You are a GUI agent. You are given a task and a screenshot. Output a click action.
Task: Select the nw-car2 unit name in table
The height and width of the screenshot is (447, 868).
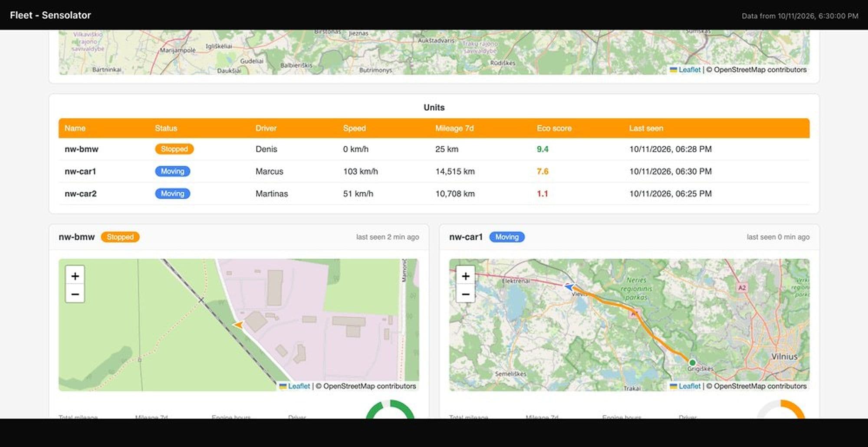tap(81, 194)
